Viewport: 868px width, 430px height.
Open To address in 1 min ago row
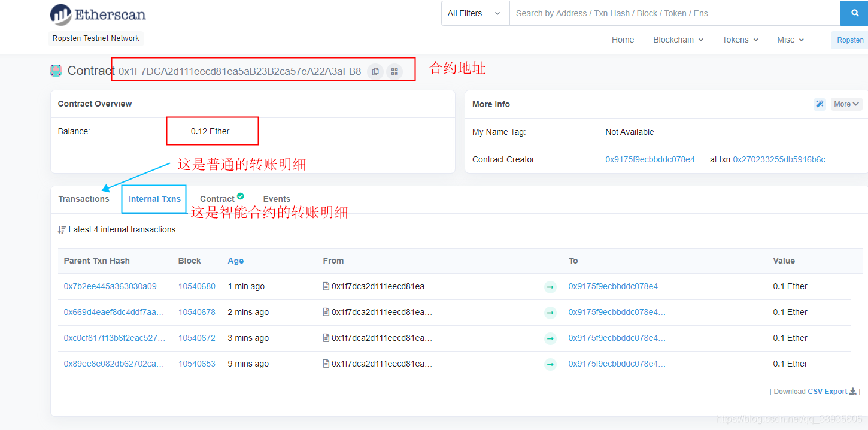click(x=617, y=286)
